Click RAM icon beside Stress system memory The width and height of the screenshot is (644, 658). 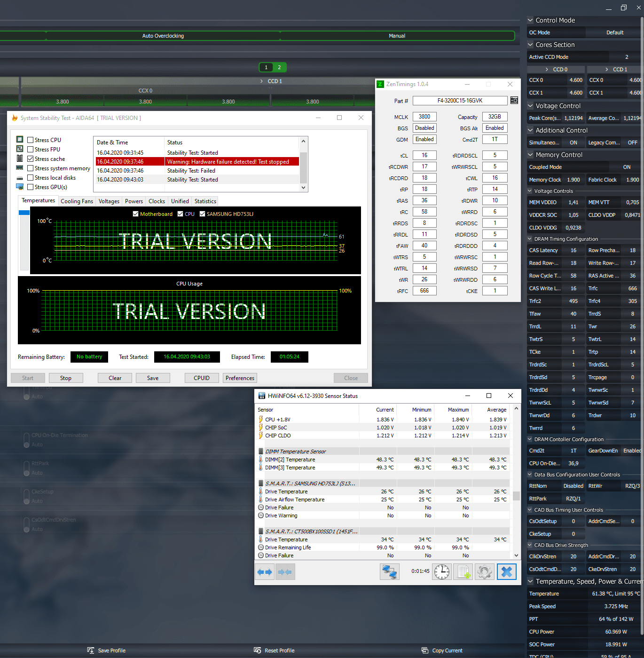(20, 168)
